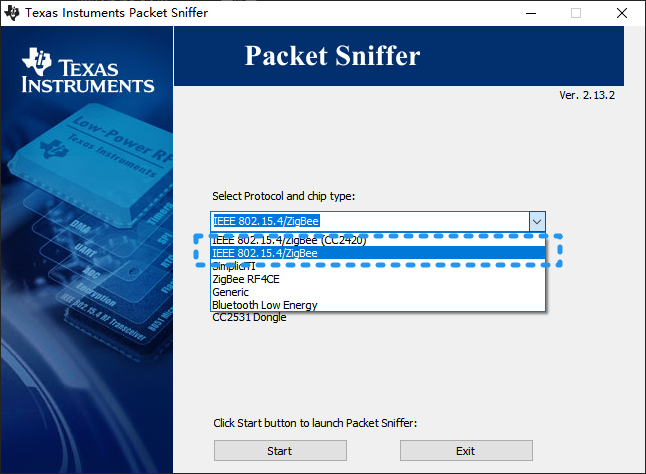Close the Packet Sniffer window
The image size is (646, 474).
(622, 13)
